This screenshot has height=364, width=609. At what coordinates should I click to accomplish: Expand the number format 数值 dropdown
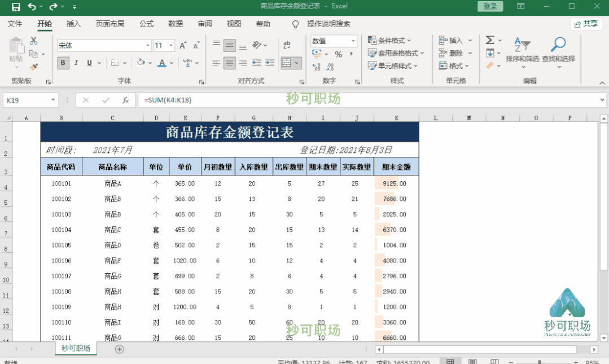[353, 41]
